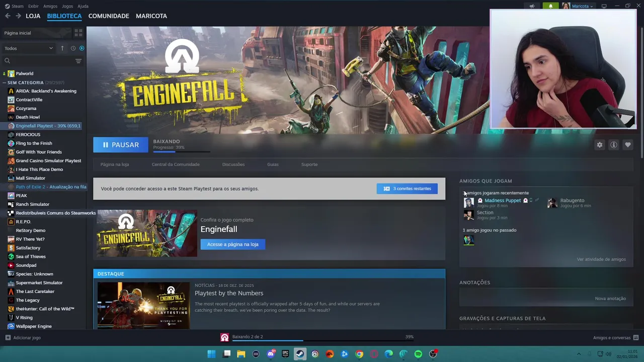Open Madness Puppet friend profile
This screenshot has height=362, width=644.
point(502,201)
